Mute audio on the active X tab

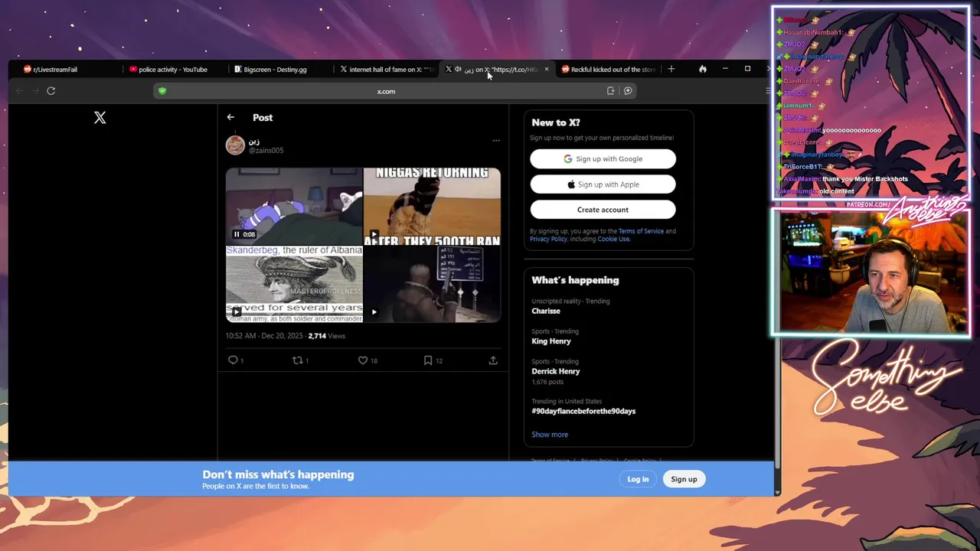tap(458, 69)
